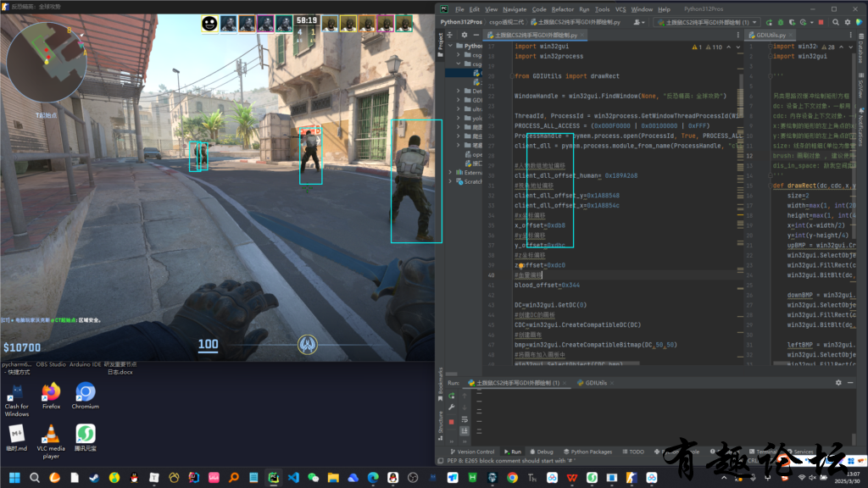
Task: Open the Debug tool window at the bottom
Action: [x=542, y=452]
